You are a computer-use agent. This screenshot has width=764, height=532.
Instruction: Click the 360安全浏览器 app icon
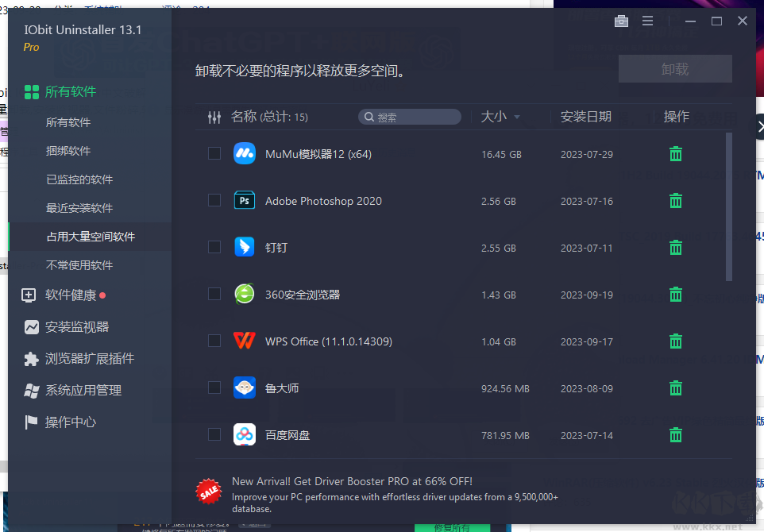[x=245, y=294]
